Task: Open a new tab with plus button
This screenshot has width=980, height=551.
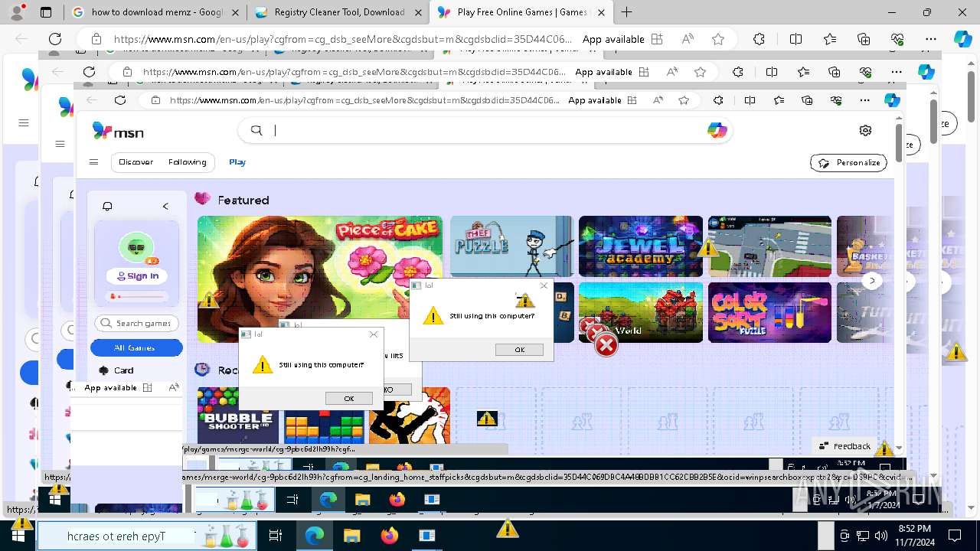Action: click(626, 12)
